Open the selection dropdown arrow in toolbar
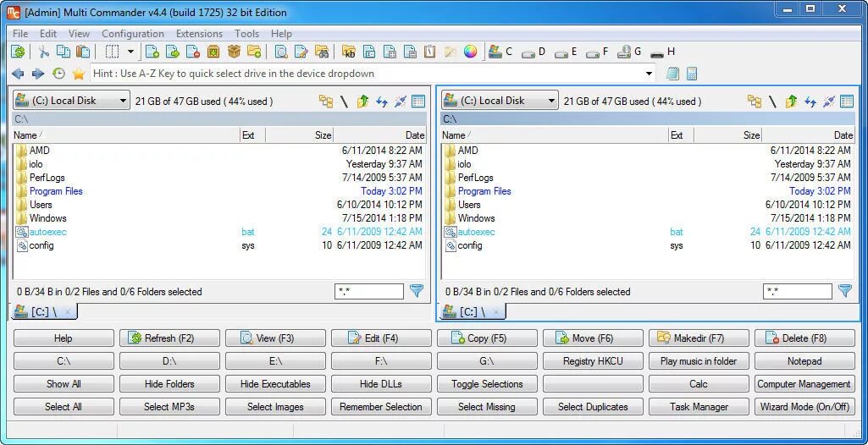The height and width of the screenshot is (445, 868). [130, 52]
